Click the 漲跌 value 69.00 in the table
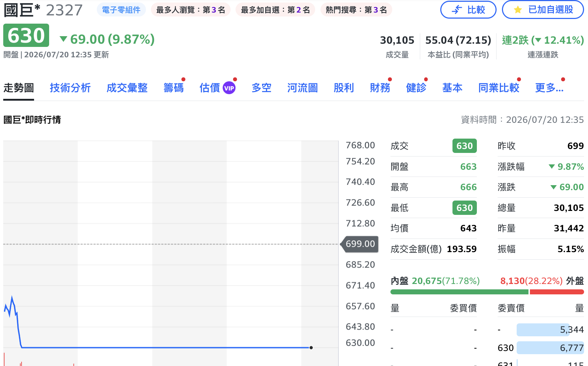Screen dimensions: 588x366 pos(567,187)
